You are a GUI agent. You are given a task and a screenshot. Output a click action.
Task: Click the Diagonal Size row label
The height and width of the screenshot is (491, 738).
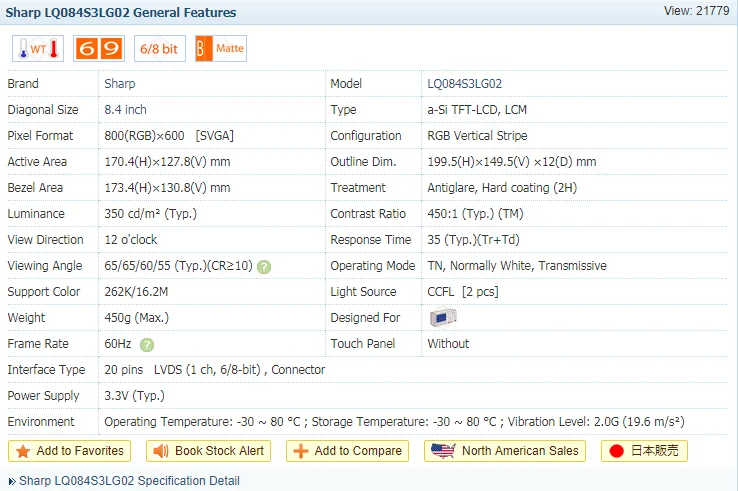43,110
